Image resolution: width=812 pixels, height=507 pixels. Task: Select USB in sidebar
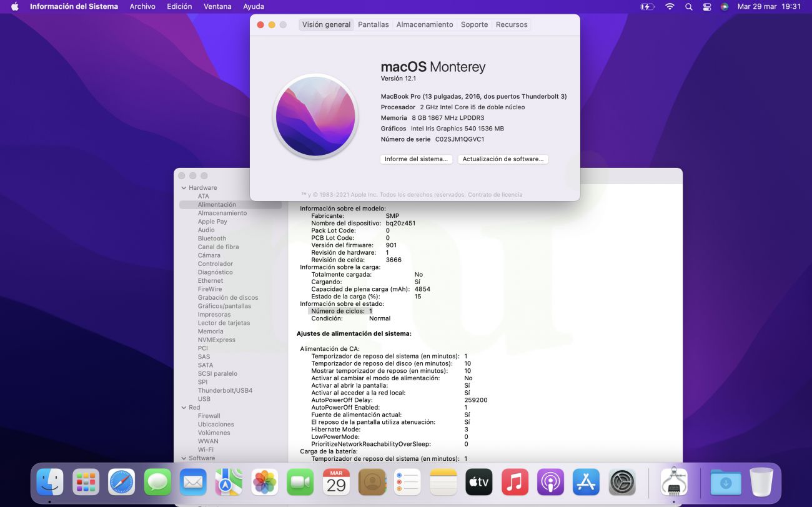coord(204,399)
